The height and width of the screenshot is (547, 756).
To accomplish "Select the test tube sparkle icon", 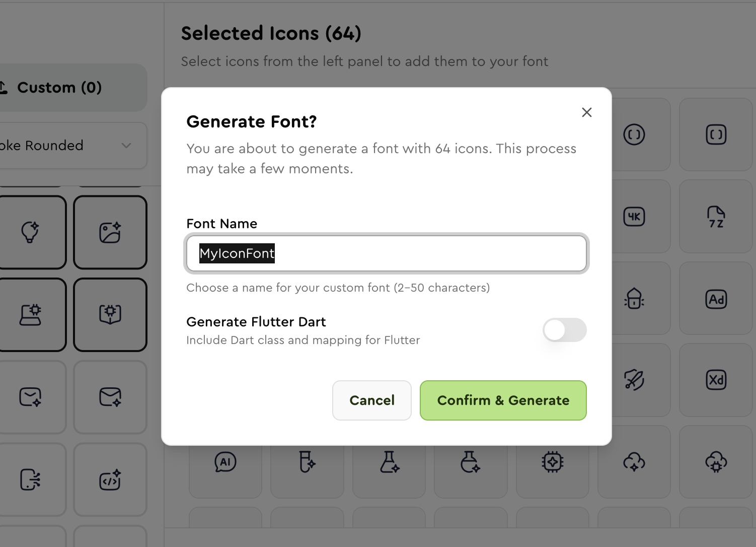I will click(307, 462).
